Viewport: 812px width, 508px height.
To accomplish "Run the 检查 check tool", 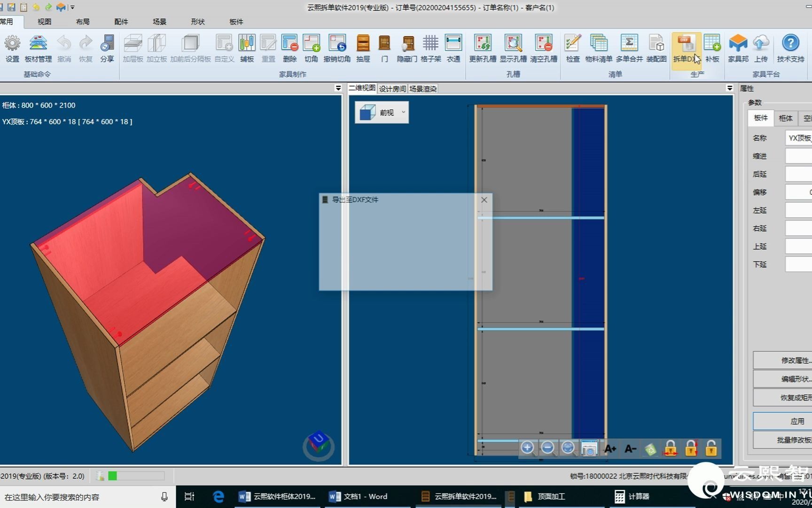I will [x=572, y=48].
